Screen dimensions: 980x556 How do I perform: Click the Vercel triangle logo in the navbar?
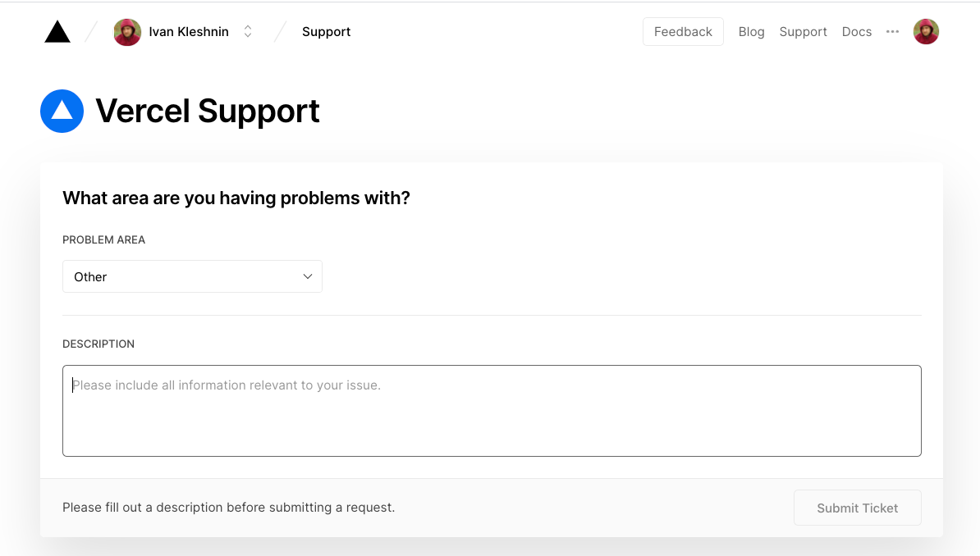[57, 31]
